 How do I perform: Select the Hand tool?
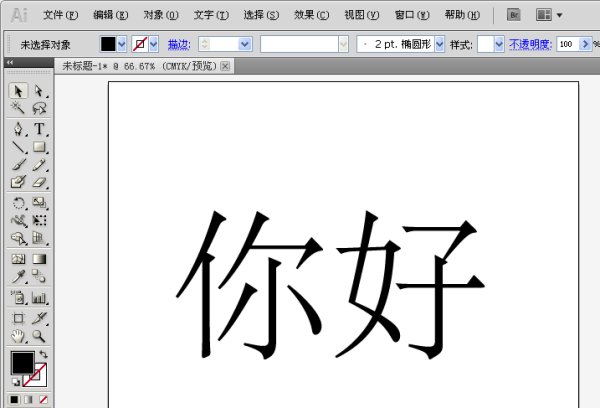[x=18, y=336]
